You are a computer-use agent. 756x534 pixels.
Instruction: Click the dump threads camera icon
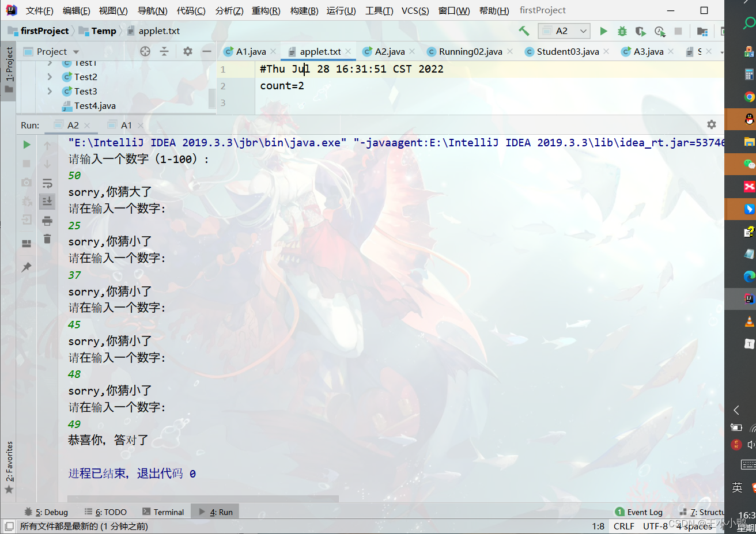[x=27, y=182]
